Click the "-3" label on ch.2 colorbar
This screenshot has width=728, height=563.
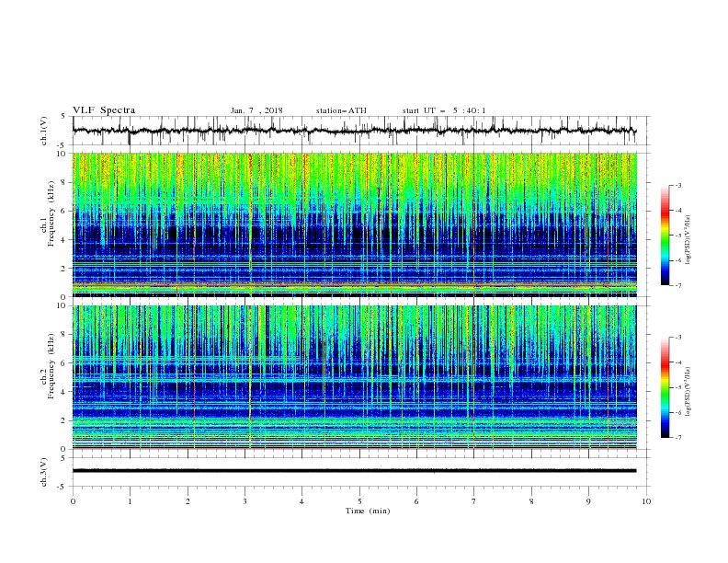pyautogui.click(x=677, y=338)
